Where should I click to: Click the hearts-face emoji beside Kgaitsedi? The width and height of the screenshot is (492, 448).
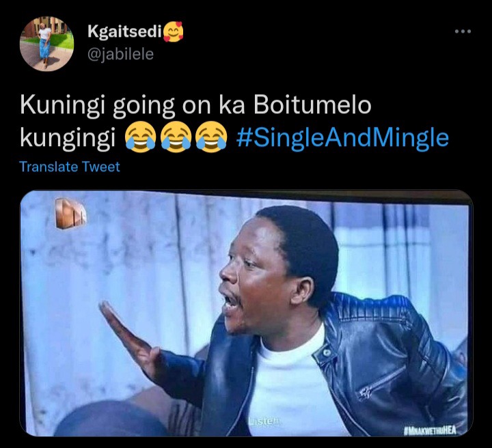pyautogui.click(x=173, y=31)
